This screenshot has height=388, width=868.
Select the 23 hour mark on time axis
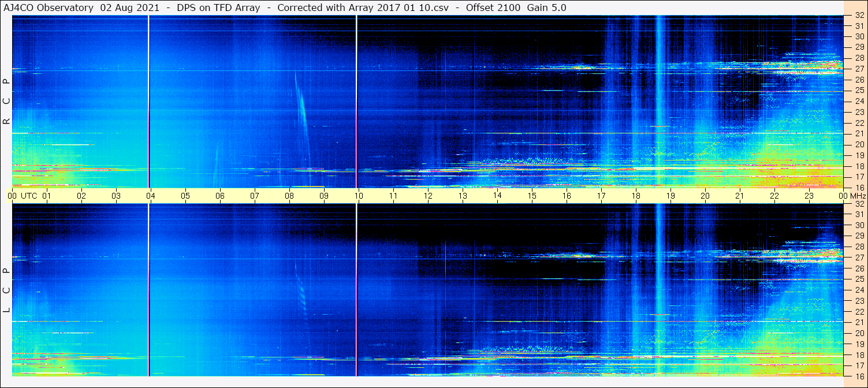(x=809, y=196)
